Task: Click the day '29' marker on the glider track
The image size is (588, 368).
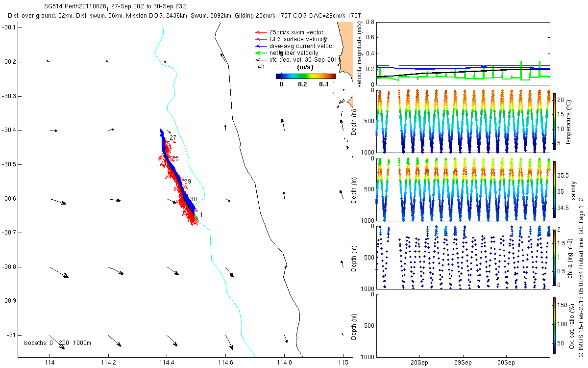Action: 187,182
